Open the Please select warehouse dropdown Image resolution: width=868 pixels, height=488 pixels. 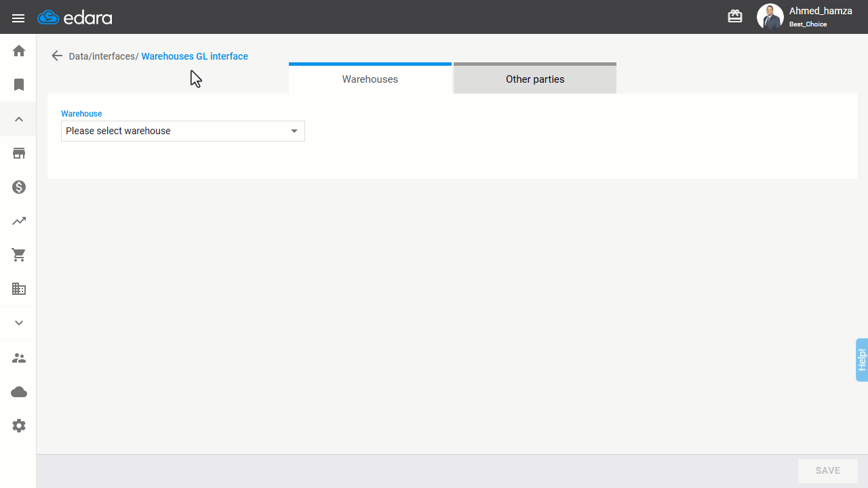[183, 131]
